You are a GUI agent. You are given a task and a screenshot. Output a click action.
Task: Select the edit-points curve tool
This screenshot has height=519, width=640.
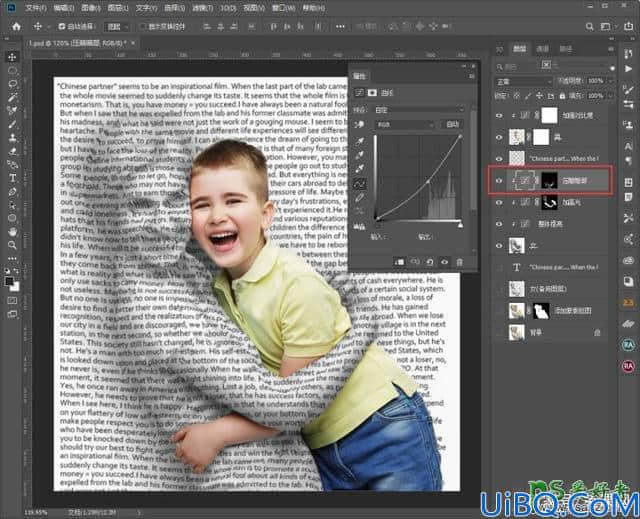[360, 184]
